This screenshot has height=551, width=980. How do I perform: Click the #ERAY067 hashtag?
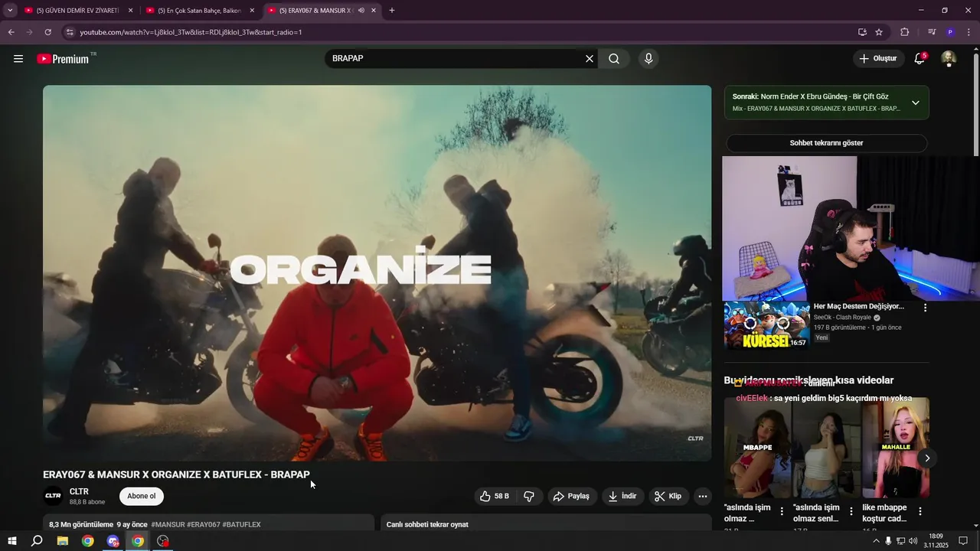(204, 524)
